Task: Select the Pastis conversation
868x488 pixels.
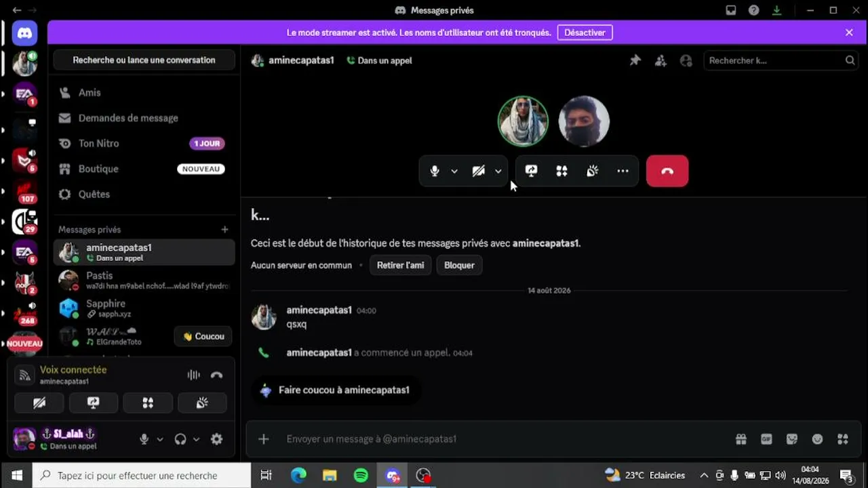Action: [144, 280]
